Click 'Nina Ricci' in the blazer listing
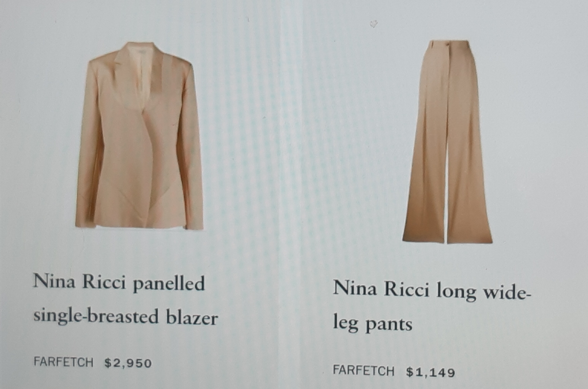The width and height of the screenshot is (588, 389). click(80, 282)
